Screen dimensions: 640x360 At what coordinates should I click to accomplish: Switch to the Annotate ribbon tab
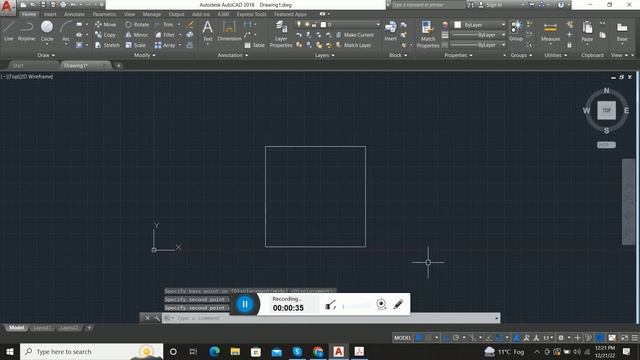[x=74, y=14]
